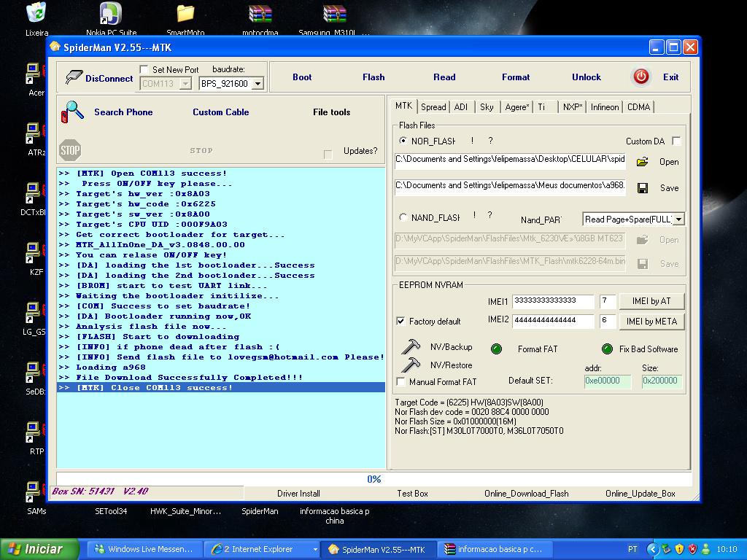Viewport: 747px width, 560px height.
Task: Open the Acer desktop shortcut
Action: pos(34,79)
